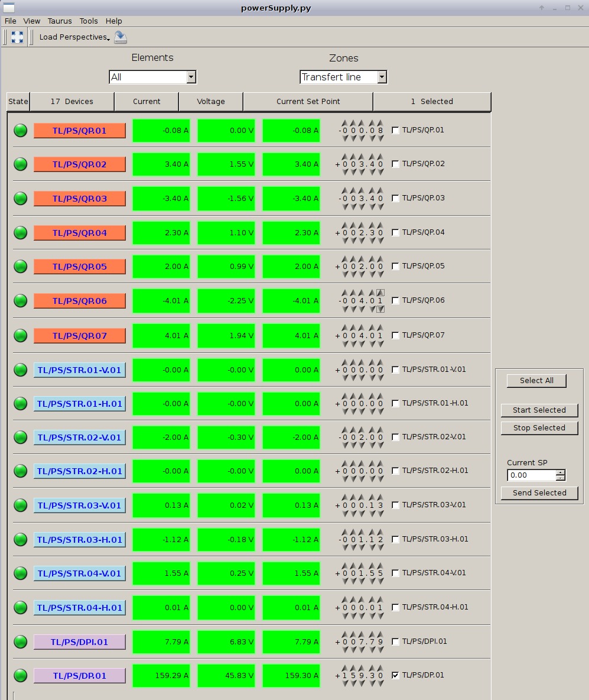Expand the Zones dropdown showing Transfert line
The image size is (589, 700).
pyautogui.click(x=343, y=77)
